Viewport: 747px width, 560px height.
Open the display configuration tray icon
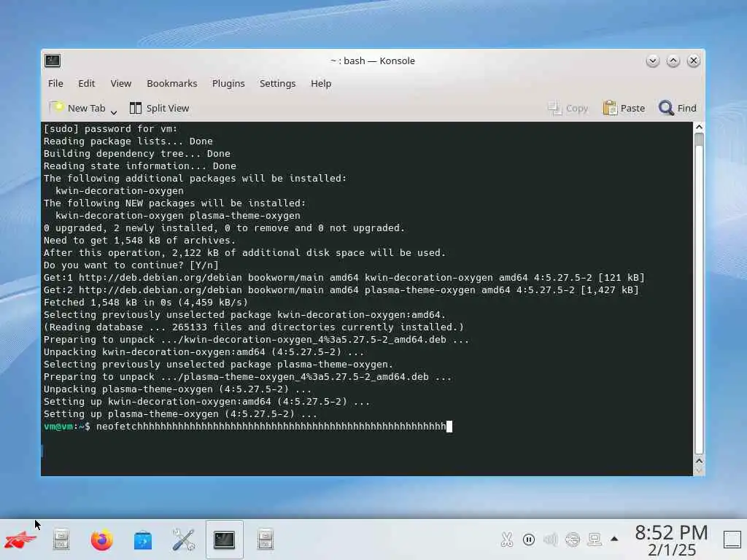pyautogui.click(x=594, y=540)
